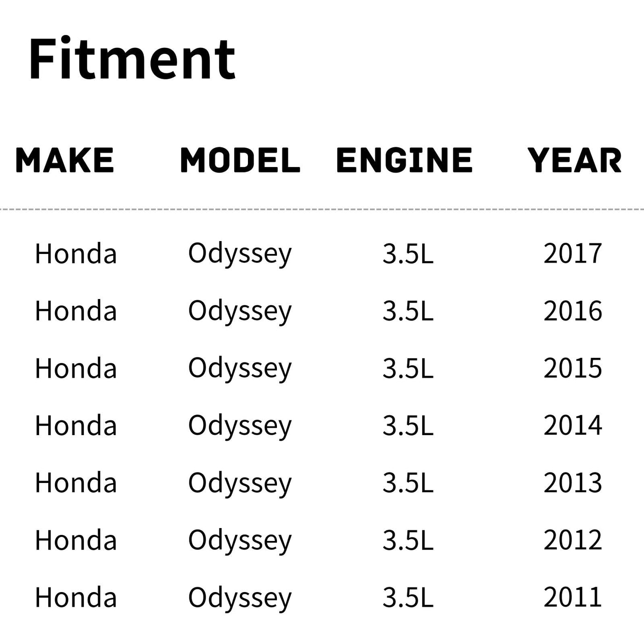Click the year 2013 cell

click(x=573, y=483)
